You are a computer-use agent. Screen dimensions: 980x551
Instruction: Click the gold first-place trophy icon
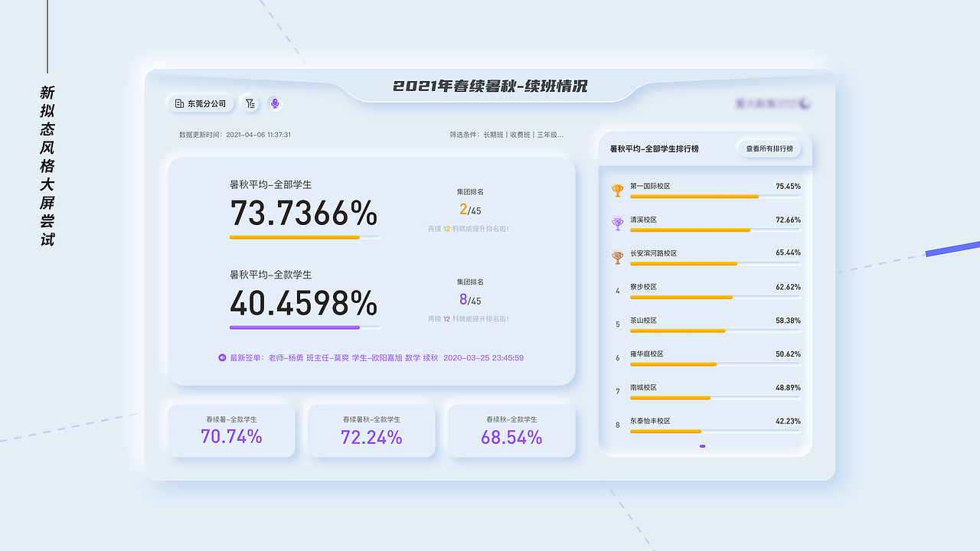pos(618,191)
